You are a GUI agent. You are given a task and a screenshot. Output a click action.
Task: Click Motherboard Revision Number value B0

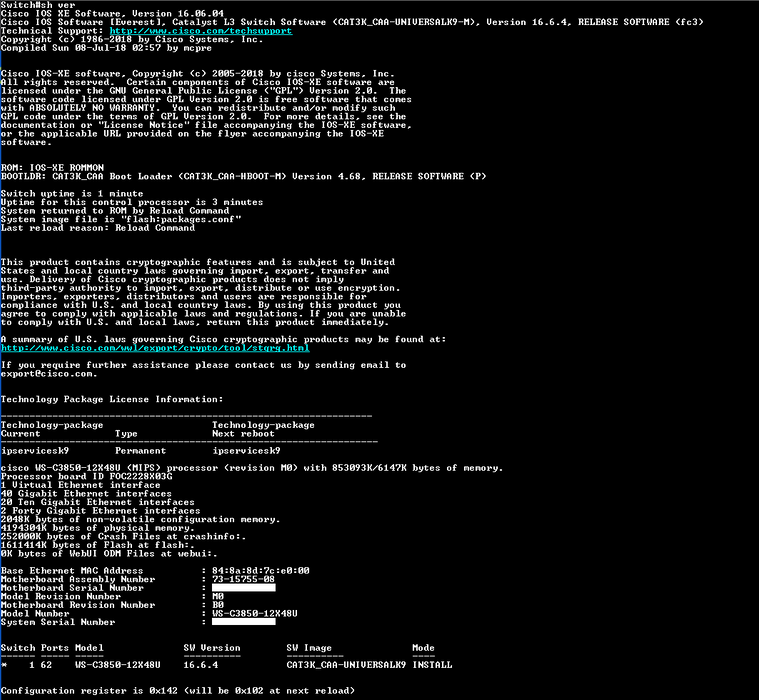tap(218, 605)
